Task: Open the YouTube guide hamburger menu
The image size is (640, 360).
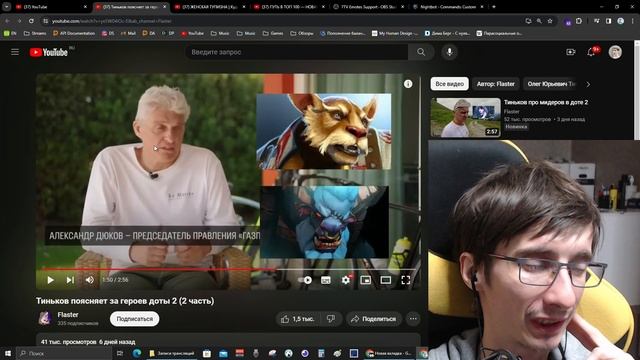Action: tap(15, 52)
